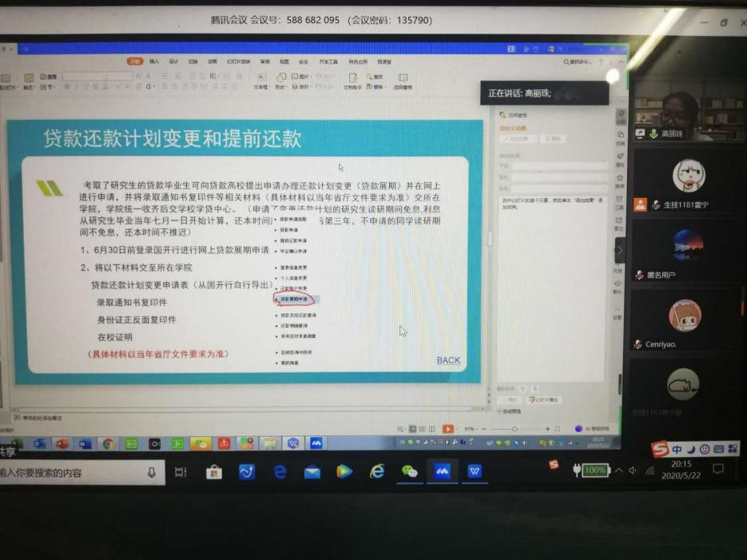Click the Sogou input method icon

[659, 450]
